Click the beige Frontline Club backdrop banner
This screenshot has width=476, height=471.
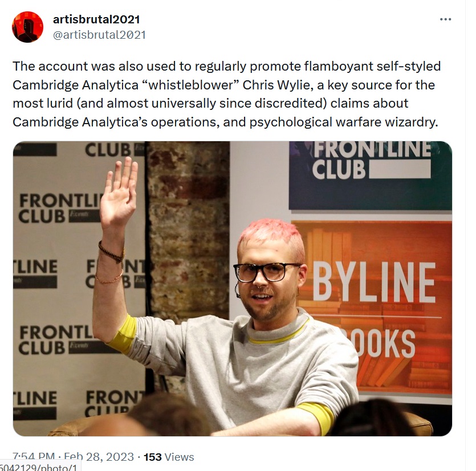80,288
